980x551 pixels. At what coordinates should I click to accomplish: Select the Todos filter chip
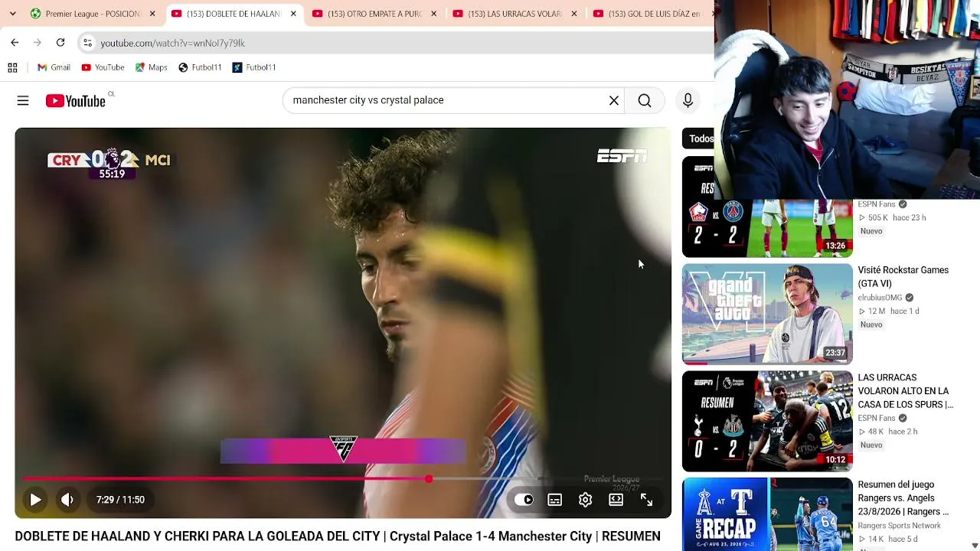click(699, 139)
